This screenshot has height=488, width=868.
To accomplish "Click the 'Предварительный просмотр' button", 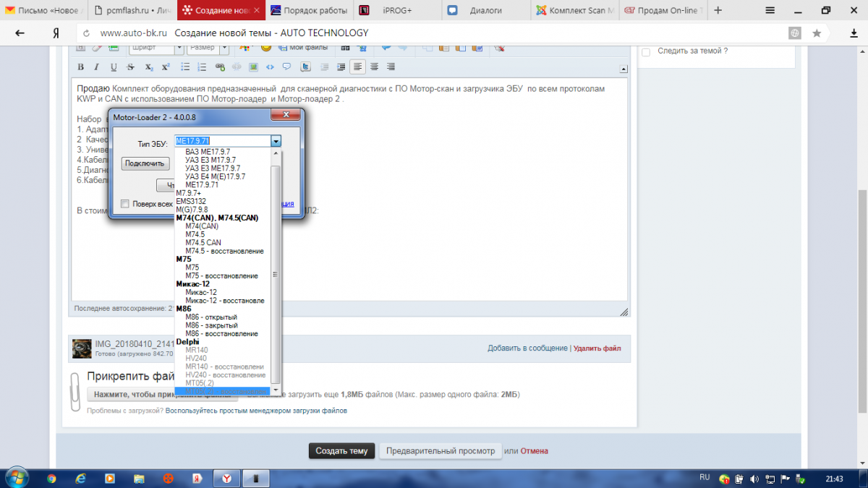I will pos(441,450).
